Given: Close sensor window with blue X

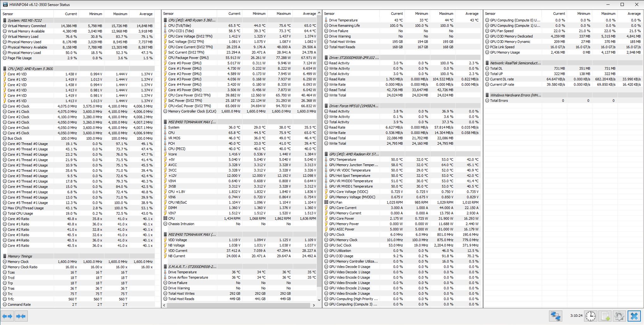Looking at the screenshot, I should [x=634, y=316].
